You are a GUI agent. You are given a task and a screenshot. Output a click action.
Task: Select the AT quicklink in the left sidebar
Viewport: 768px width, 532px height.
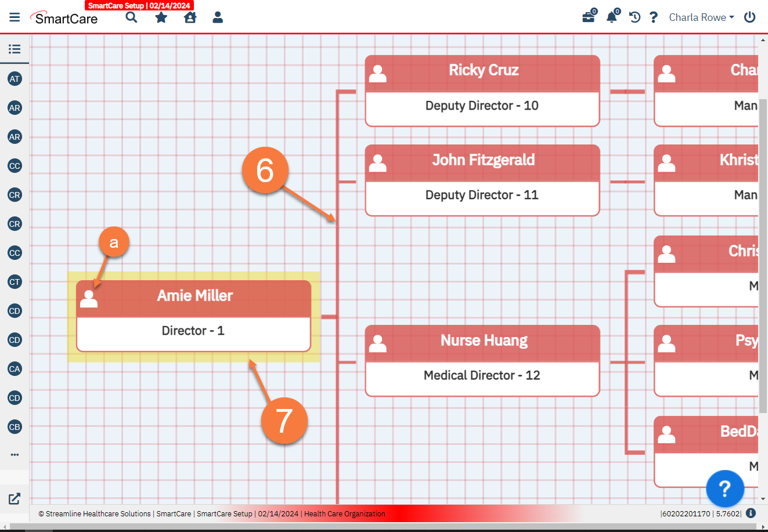pos(15,79)
